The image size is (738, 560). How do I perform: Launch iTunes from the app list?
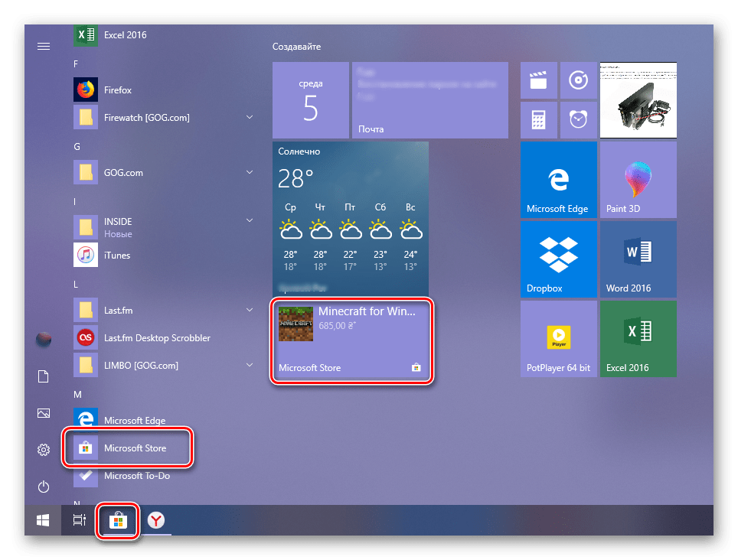click(165, 255)
